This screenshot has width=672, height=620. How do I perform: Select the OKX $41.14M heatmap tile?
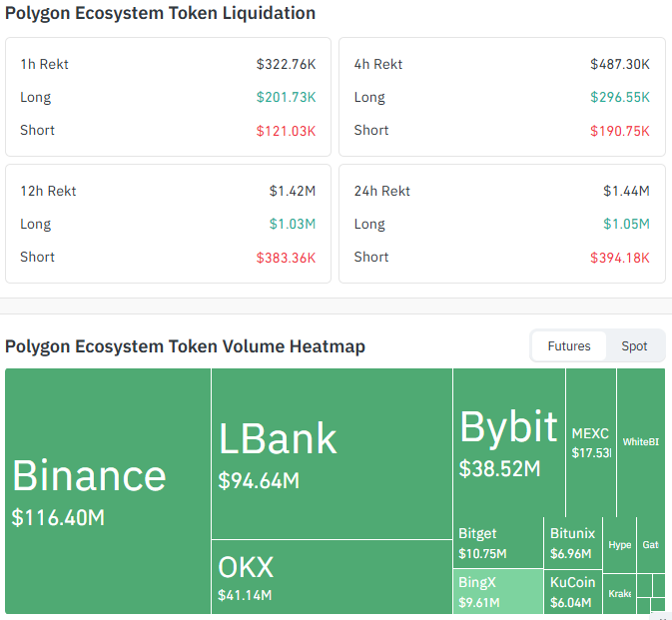(x=333, y=577)
